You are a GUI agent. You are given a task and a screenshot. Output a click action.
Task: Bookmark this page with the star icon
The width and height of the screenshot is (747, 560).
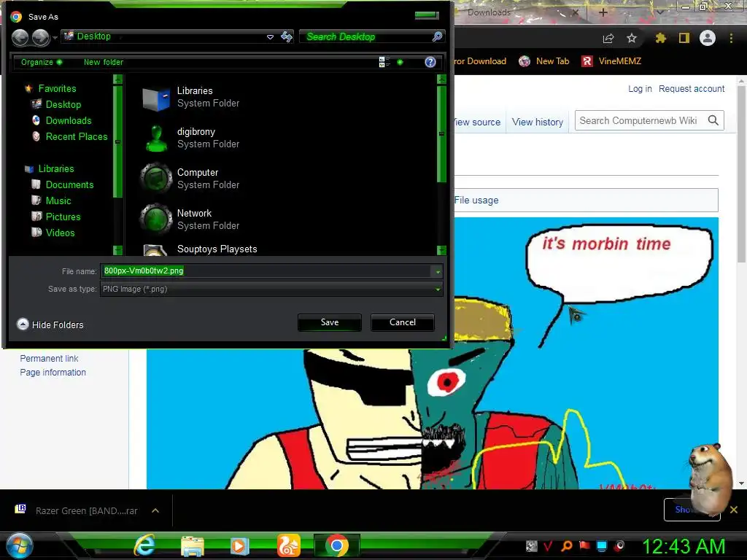tap(632, 38)
